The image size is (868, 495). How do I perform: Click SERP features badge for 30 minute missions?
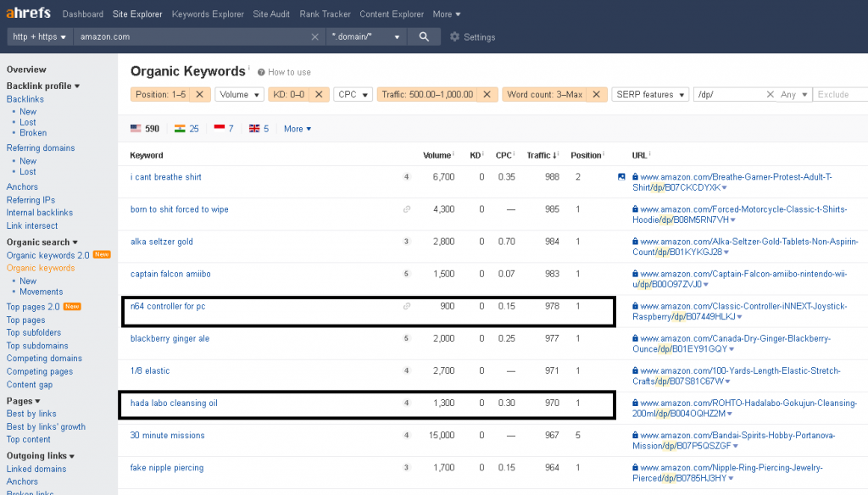[406, 435]
